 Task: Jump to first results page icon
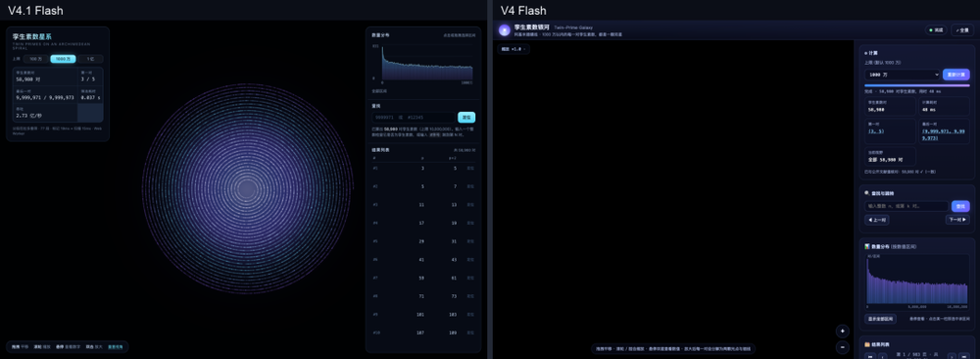tap(870, 356)
